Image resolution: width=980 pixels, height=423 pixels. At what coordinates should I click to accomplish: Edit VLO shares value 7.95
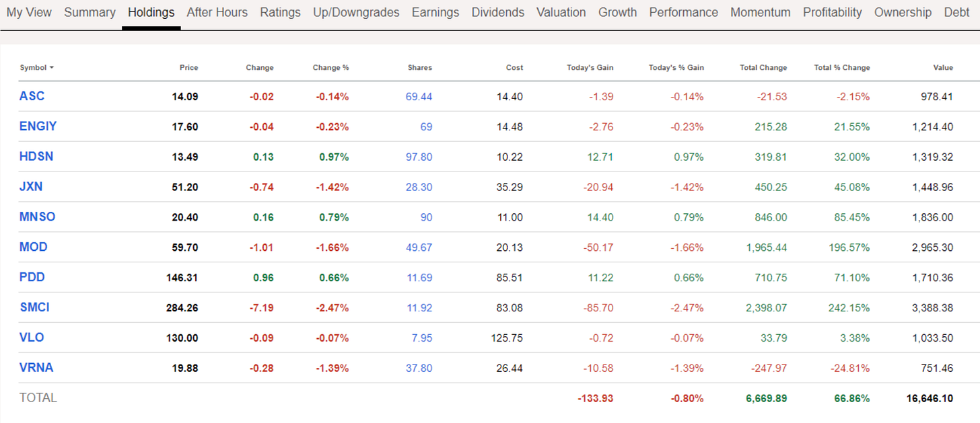click(422, 338)
